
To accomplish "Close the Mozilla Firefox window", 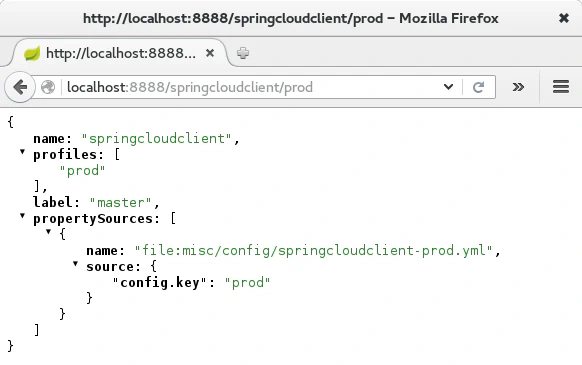I will (564, 18).
